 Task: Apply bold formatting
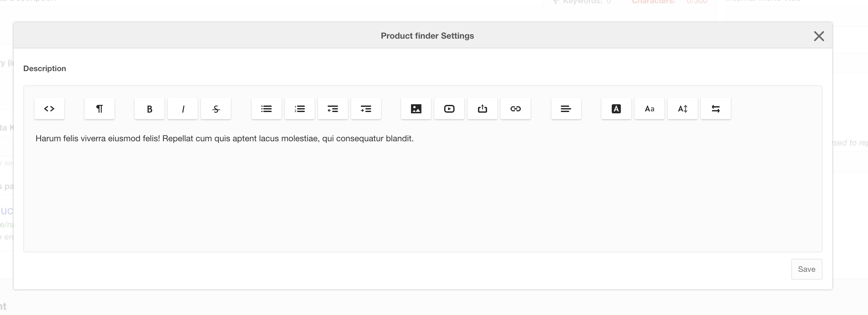click(x=150, y=109)
